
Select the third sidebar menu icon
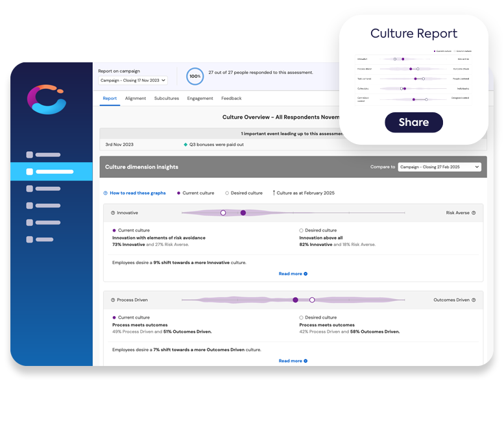[x=30, y=189]
